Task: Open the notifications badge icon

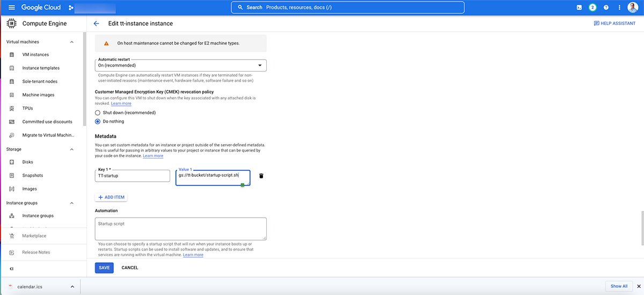Action: click(592, 8)
